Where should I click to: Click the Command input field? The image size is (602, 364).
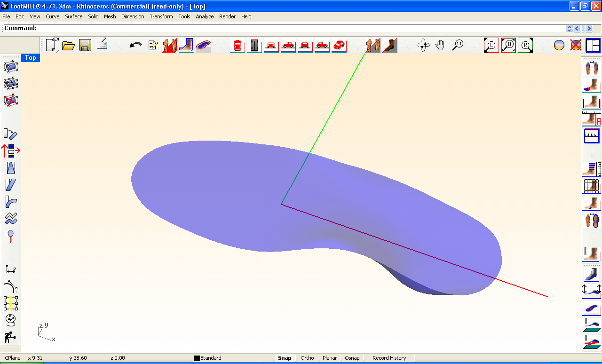click(x=301, y=28)
